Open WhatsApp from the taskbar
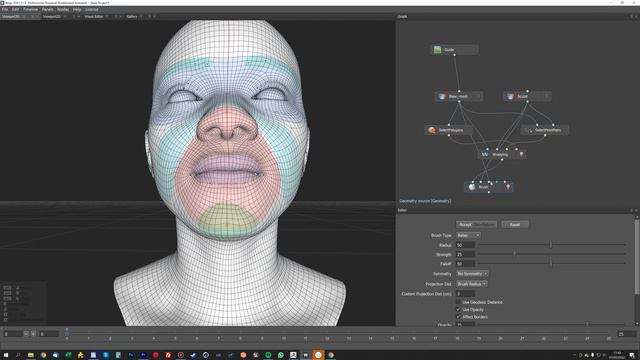Viewport: 640px width, 360px height. click(x=281, y=355)
